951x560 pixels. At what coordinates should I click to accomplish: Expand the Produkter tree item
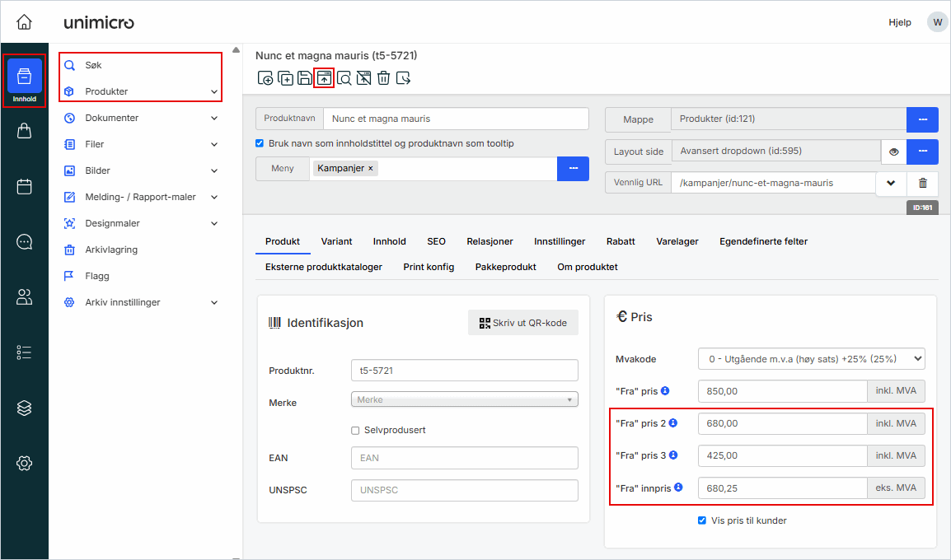[x=214, y=91]
